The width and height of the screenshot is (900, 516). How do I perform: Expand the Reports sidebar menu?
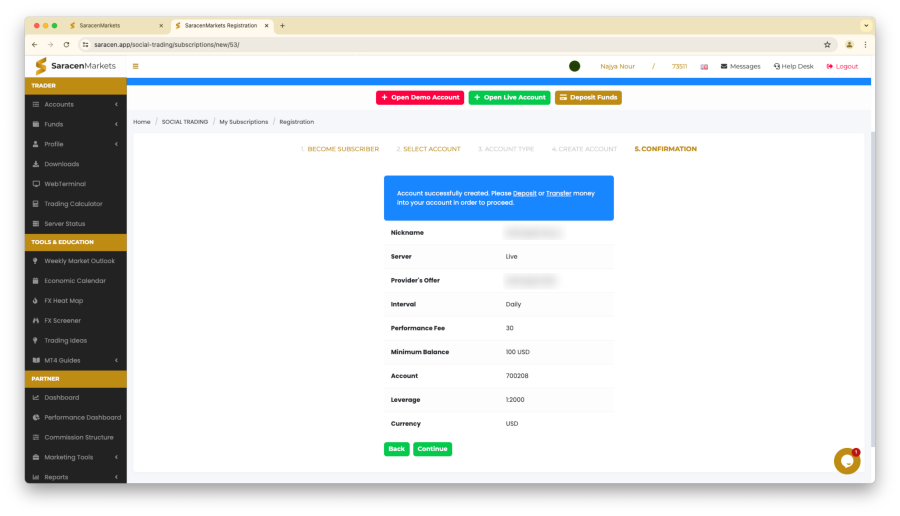pyautogui.click(x=76, y=477)
